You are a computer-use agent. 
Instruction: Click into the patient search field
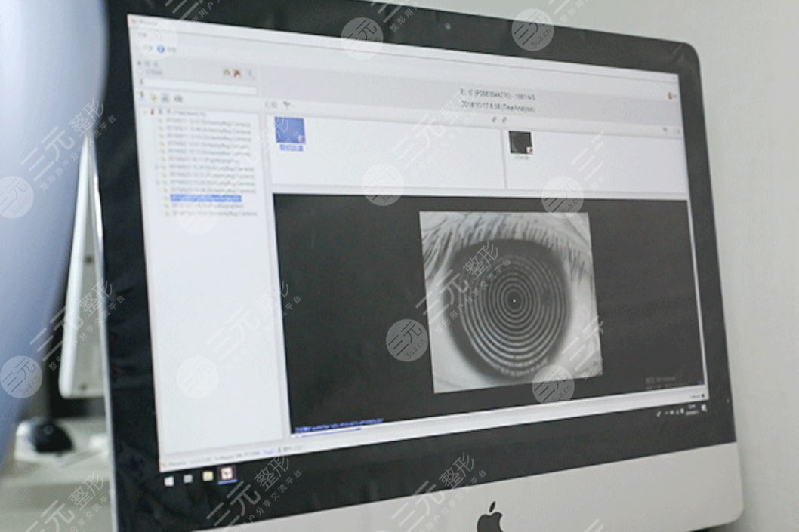[199, 87]
